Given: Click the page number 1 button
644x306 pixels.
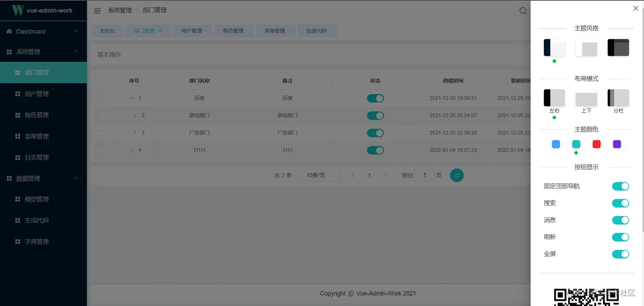Looking at the screenshot, I should [x=369, y=175].
